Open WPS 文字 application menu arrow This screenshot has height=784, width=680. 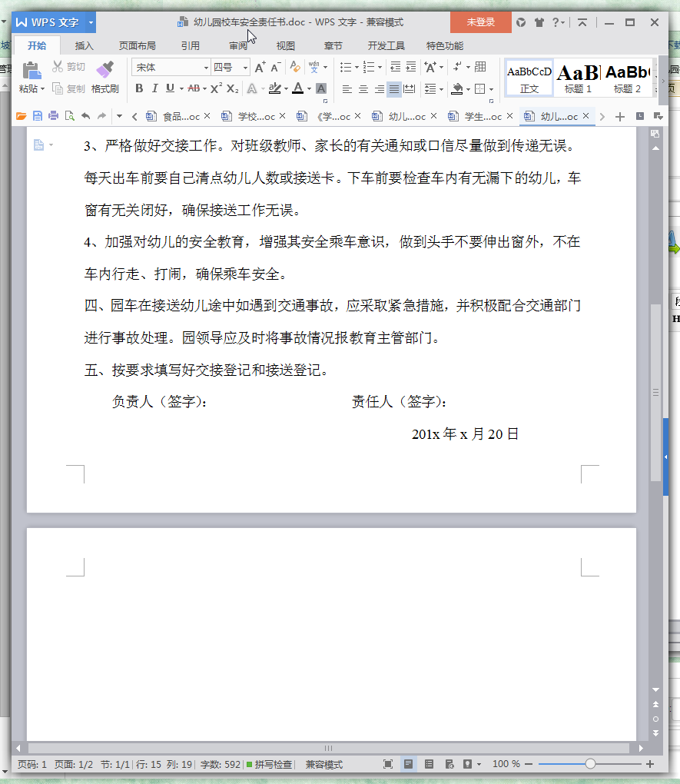pos(91,22)
